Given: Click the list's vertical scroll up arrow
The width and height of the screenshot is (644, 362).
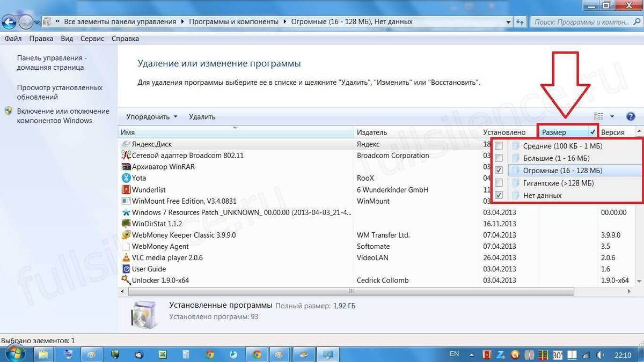Looking at the screenshot, I should click(x=639, y=132).
